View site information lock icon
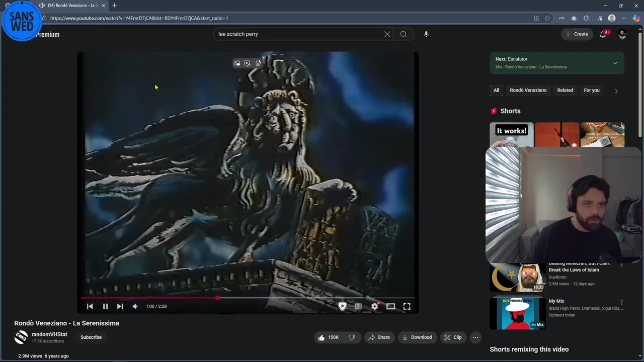 point(44,18)
